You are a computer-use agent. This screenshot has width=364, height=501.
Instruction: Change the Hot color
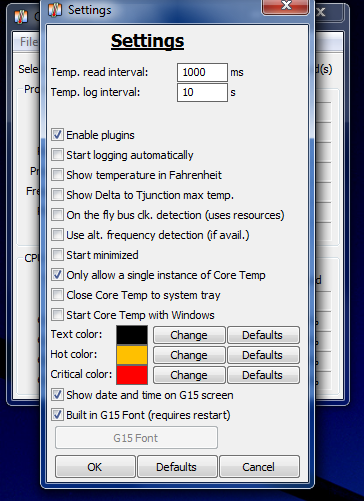pyautogui.click(x=189, y=355)
